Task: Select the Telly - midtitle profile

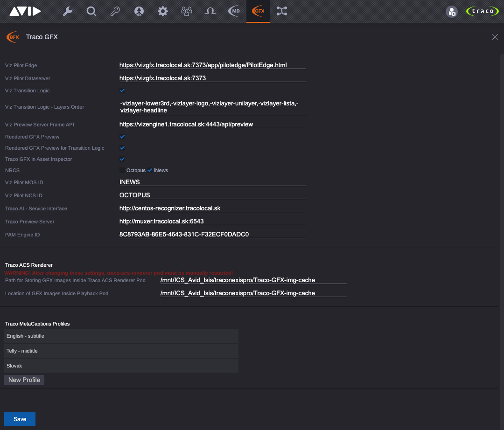Action: point(121,351)
